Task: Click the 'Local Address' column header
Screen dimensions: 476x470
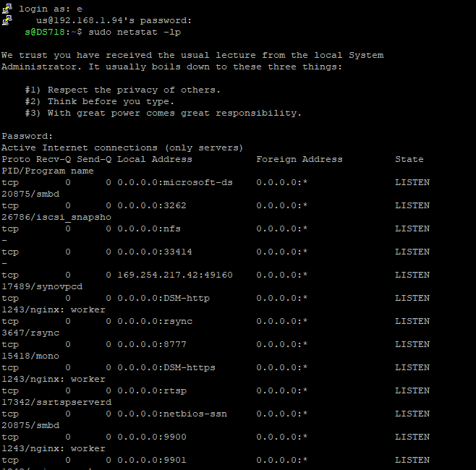Action: pos(155,159)
